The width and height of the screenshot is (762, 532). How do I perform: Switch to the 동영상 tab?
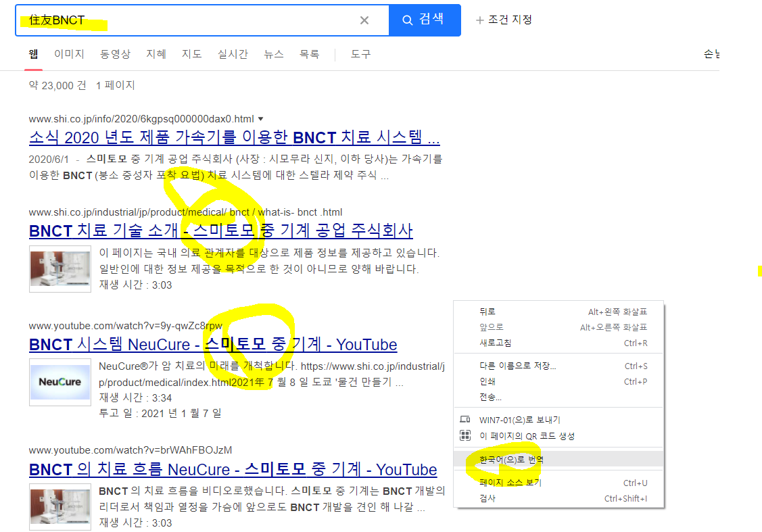coord(115,54)
